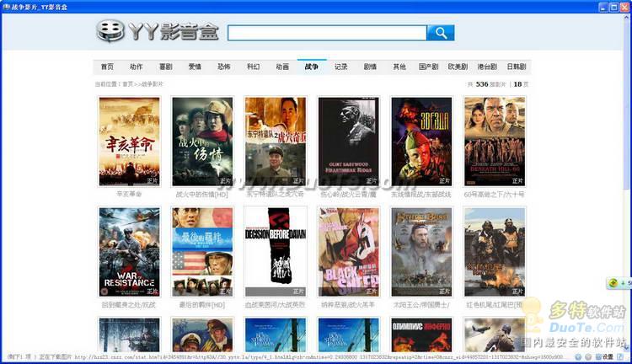Click the search magnifier button
632x364 pixels.
click(440, 33)
